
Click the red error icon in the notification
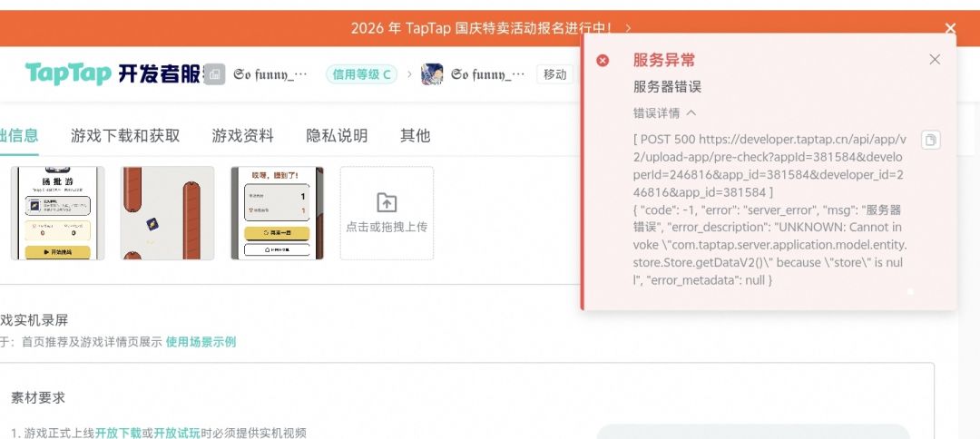point(603,61)
